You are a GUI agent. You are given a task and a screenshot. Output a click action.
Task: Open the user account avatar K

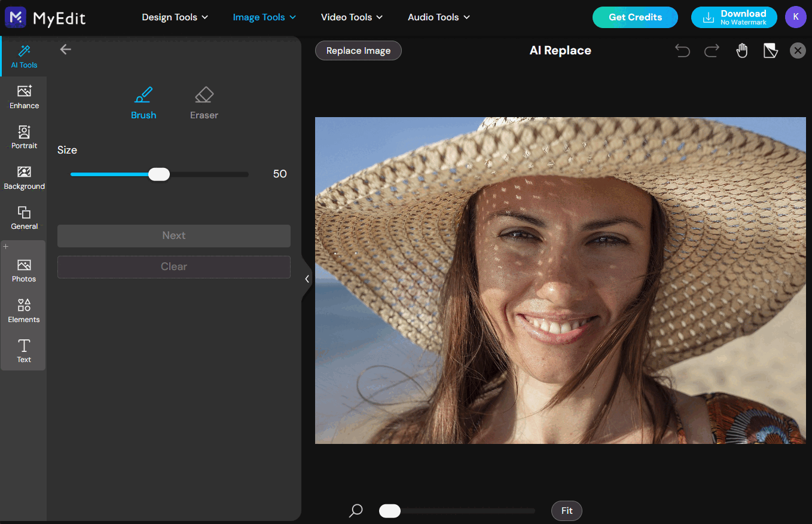796,17
